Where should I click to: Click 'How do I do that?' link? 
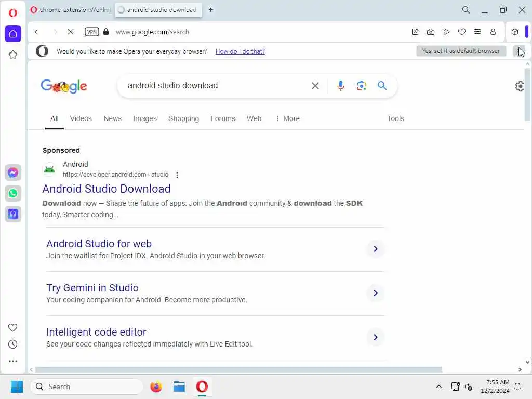[240, 51]
